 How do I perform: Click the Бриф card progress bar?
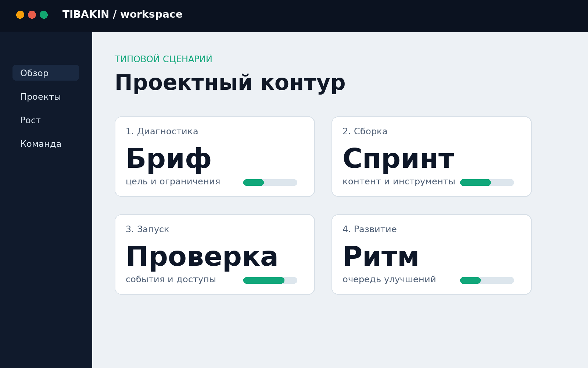(x=270, y=183)
